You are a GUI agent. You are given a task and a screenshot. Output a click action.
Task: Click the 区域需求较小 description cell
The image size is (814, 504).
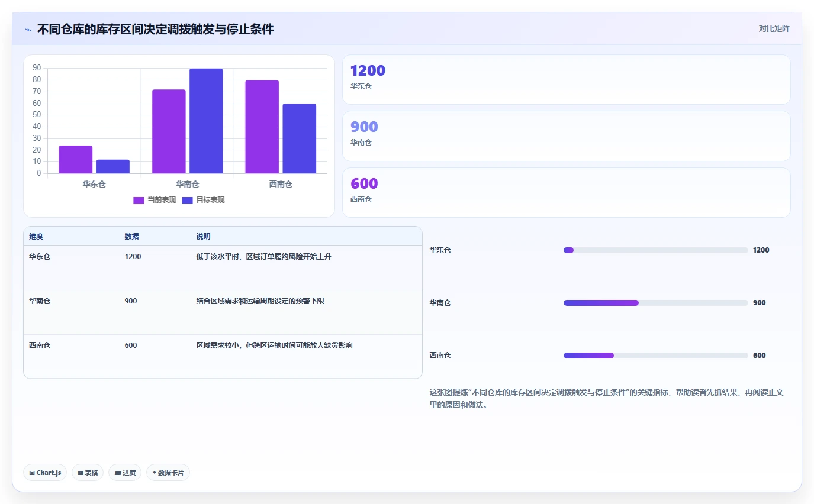click(x=275, y=345)
